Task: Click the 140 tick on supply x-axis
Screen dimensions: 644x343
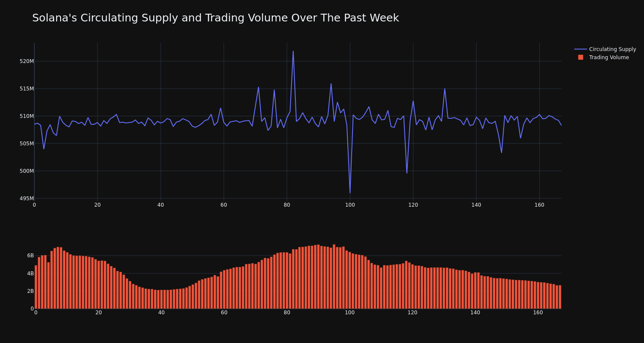Action: (476, 205)
